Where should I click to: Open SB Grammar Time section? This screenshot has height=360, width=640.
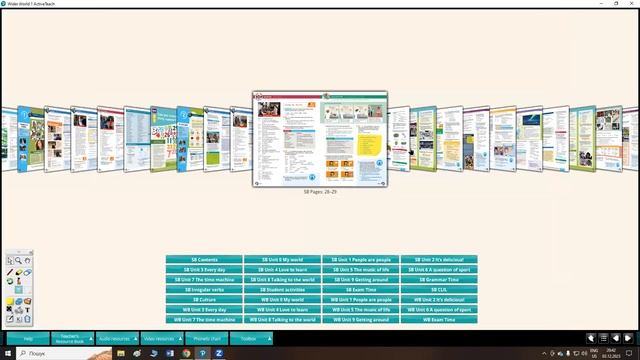coord(439,280)
